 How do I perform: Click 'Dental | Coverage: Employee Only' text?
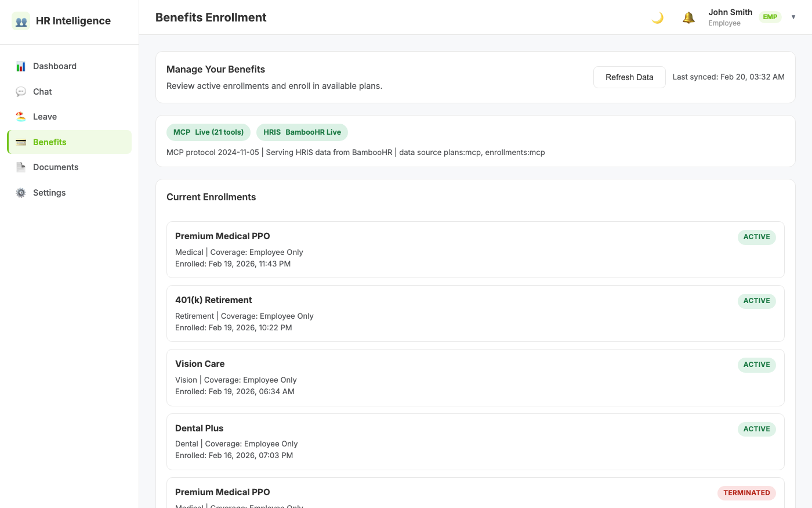pos(237,444)
